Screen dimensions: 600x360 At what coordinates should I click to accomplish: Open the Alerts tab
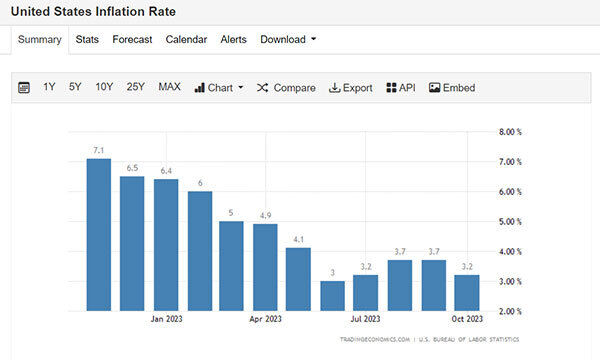point(233,39)
